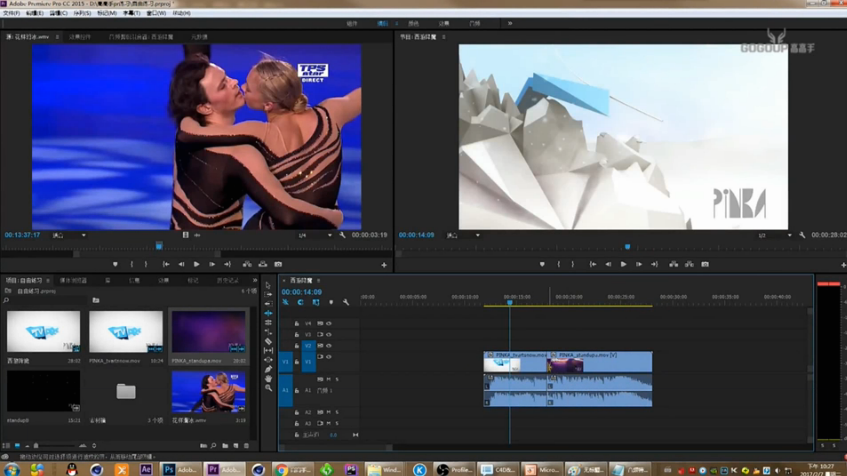This screenshot has height=476, width=847.
Task: Open Source monitor button editor plus
Action: pyautogui.click(x=384, y=265)
